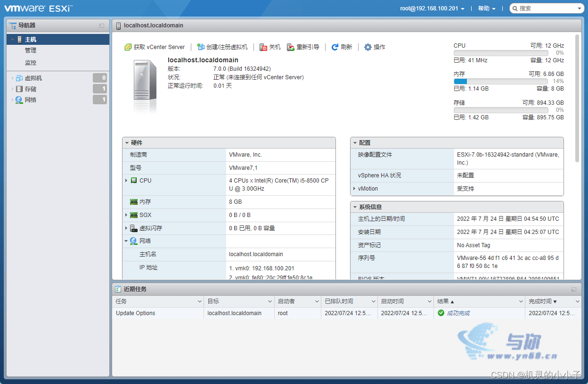Click the 操作 gear icon
This screenshot has width=588, height=384.
point(368,47)
